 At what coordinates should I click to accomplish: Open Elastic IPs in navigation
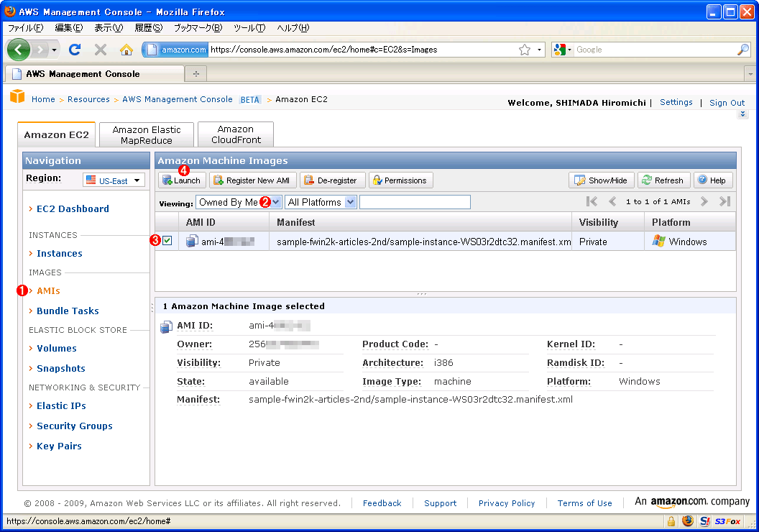pyautogui.click(x=62, y=405)
